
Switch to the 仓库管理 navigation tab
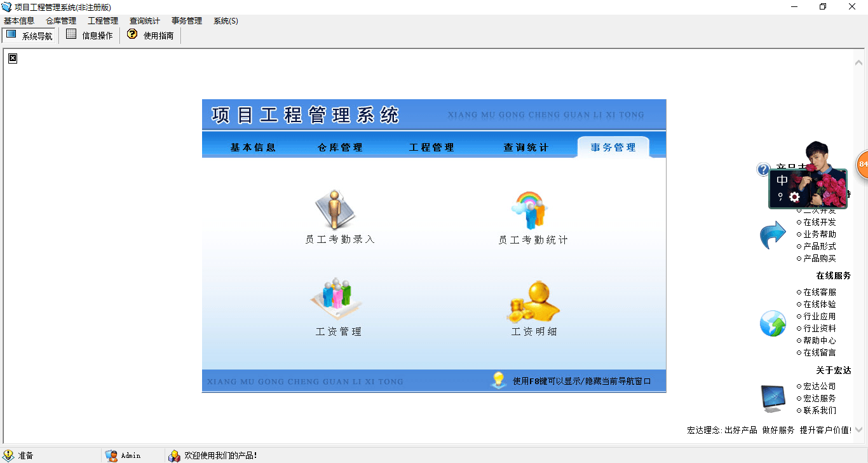click(340, 148)
